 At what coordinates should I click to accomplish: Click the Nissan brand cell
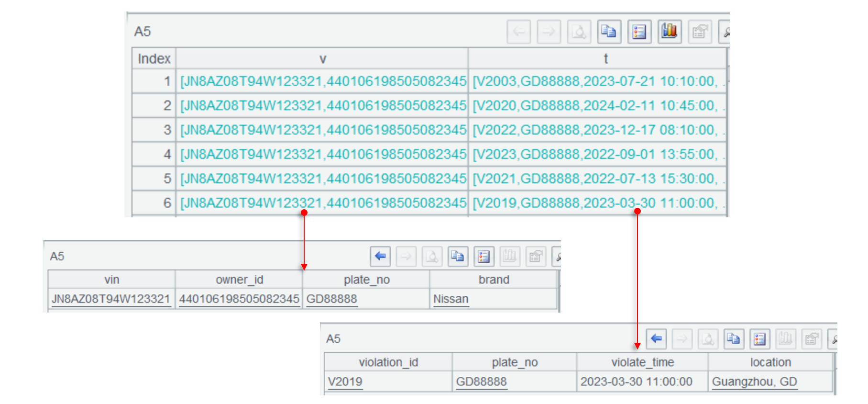450,299
